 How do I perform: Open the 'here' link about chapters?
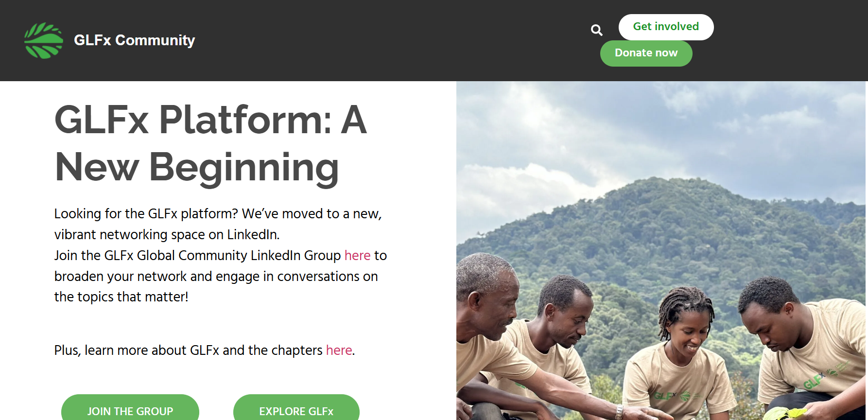pos(339,350)
